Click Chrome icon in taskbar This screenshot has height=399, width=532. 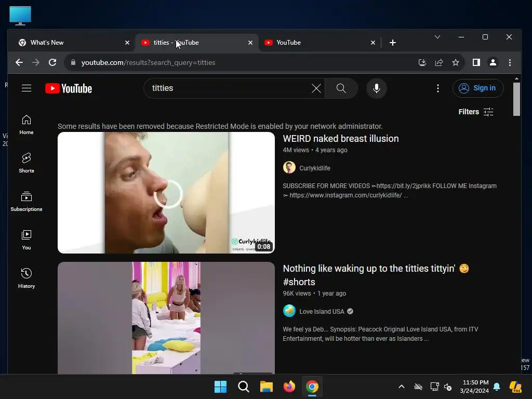coord(312,387)
